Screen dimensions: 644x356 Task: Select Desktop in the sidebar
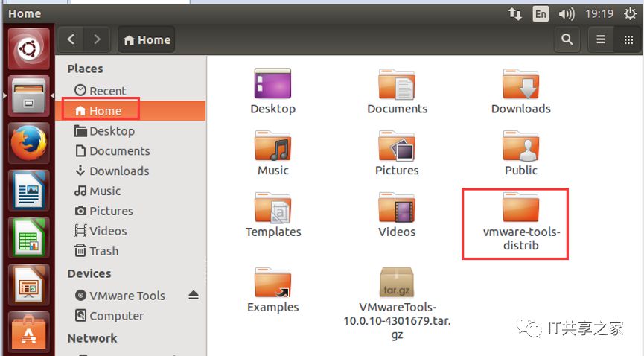click(x=130, y=131)
